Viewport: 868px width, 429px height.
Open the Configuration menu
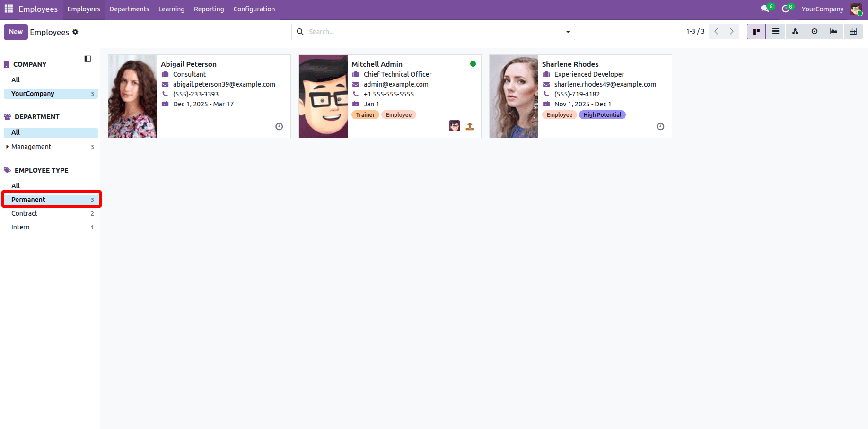pos(254,9)
